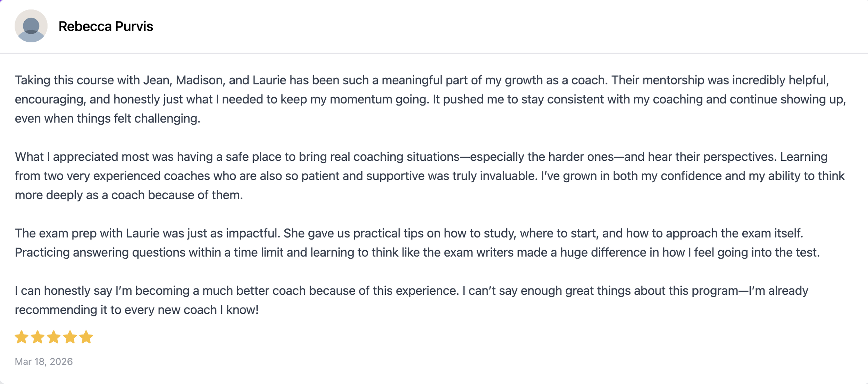Click the paragraph starting 'What I appreciated most'

point(430,176)
